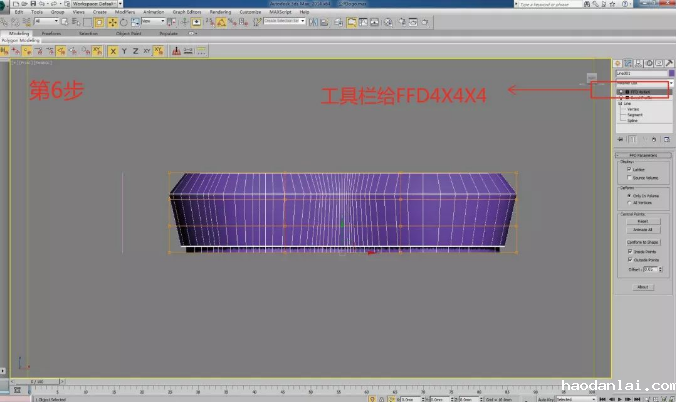Open the Material Editor icon
The height and width of the screenshot is (402, 676).
388,22
